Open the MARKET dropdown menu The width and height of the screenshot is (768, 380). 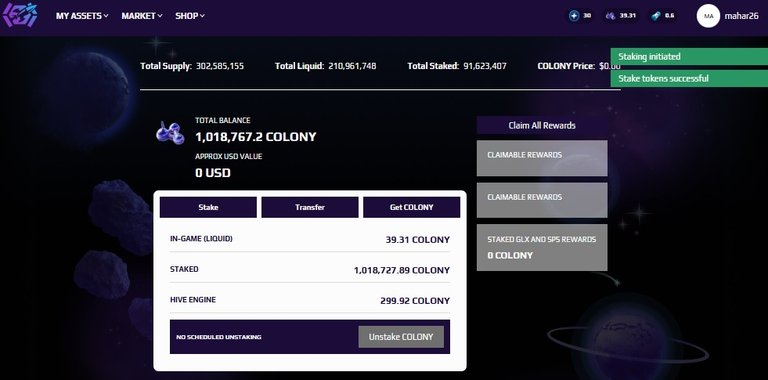[x=142, y=16]
